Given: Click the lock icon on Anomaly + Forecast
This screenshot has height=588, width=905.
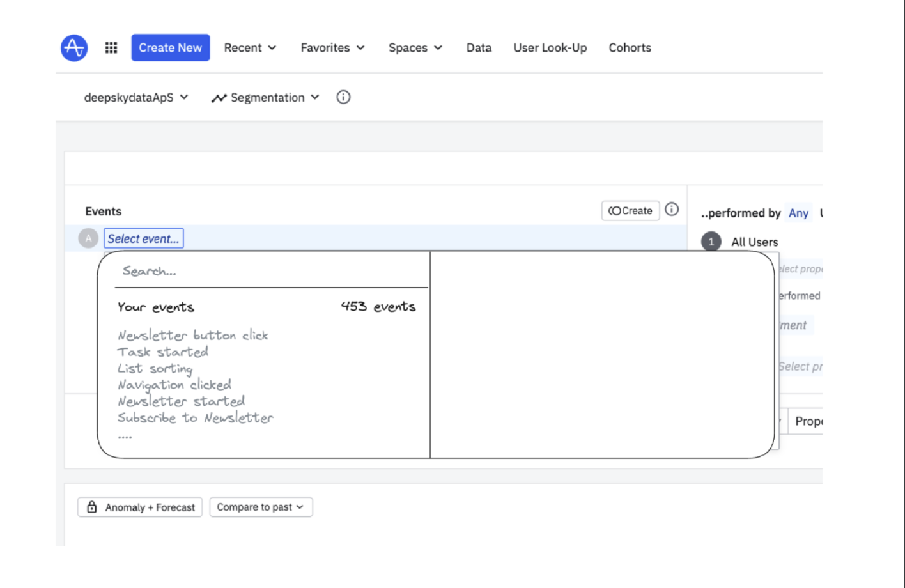Looking at the screenshot, I should pos(92,507).
